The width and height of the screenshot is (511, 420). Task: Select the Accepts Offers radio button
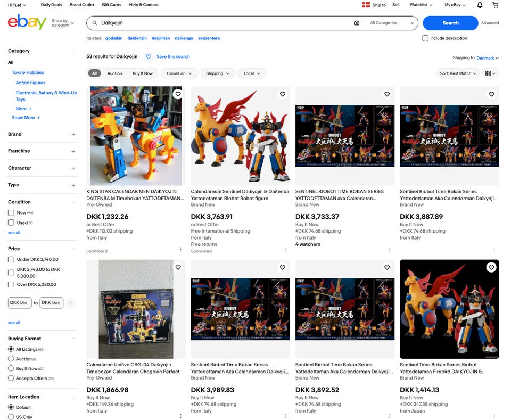point(11,378)
